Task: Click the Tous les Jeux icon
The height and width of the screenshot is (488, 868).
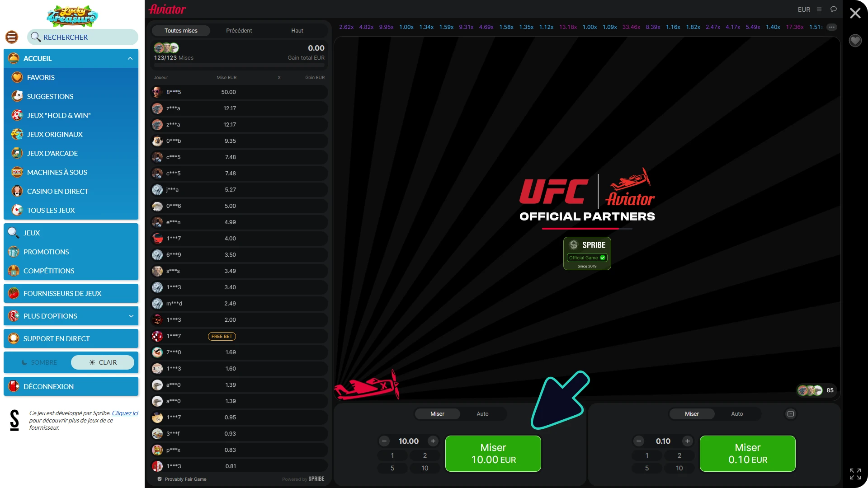Action: click(x=17, y=210)
